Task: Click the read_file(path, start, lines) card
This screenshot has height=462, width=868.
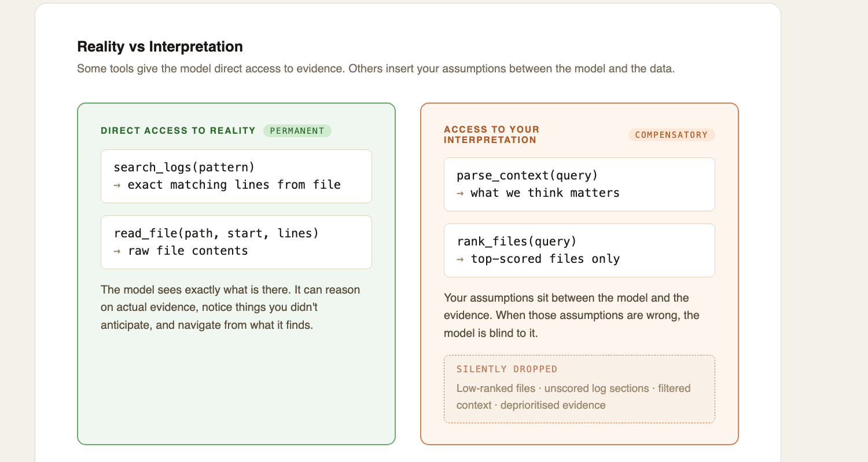Action: click(236, 242)
